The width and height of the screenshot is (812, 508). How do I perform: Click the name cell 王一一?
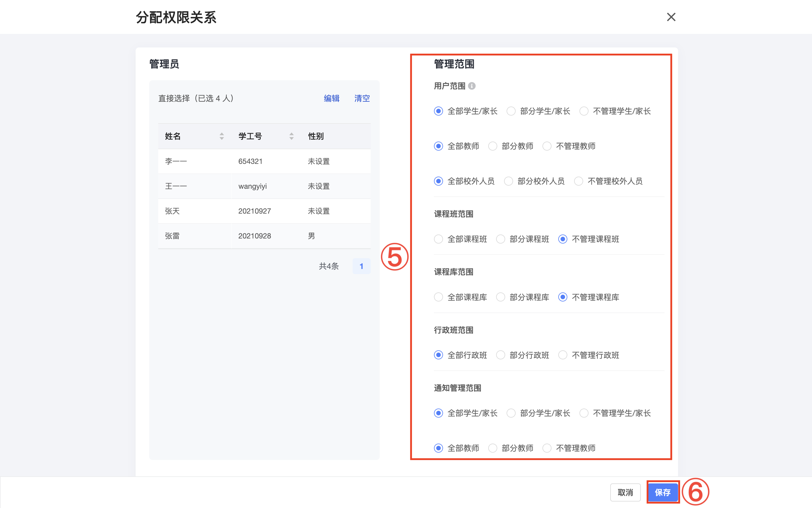coord(176,186)
